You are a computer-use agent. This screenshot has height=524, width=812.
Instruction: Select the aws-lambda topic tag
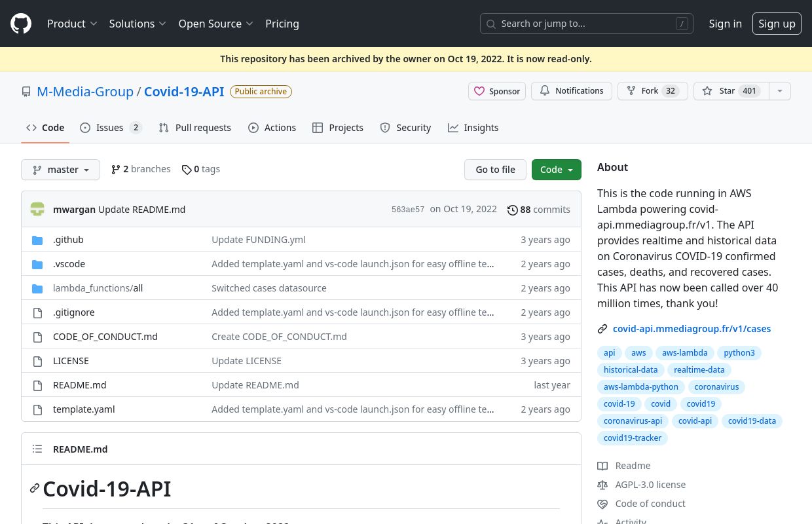[x=685, y=353]
